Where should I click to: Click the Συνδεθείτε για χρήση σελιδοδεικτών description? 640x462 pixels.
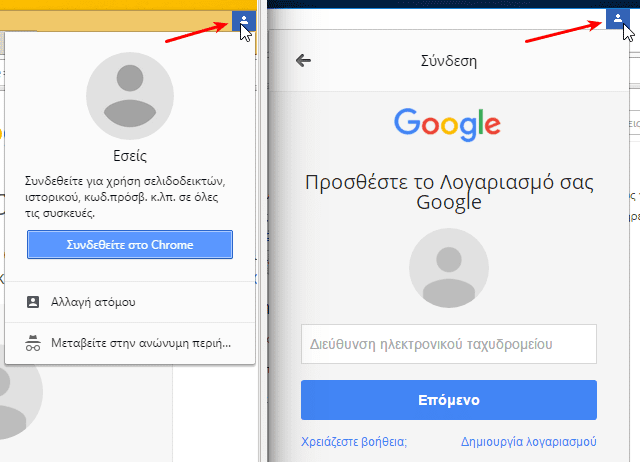pos(125,197)
